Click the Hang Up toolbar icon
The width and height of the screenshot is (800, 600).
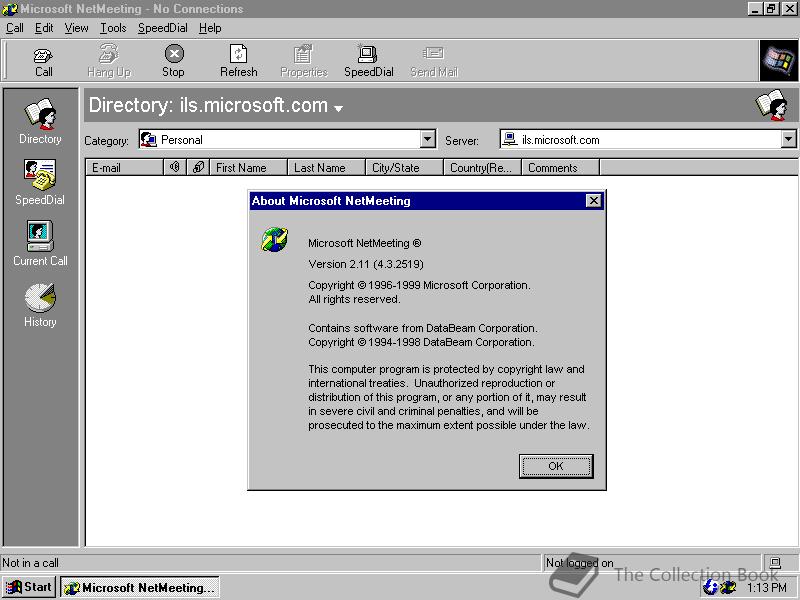pos(109,61)
